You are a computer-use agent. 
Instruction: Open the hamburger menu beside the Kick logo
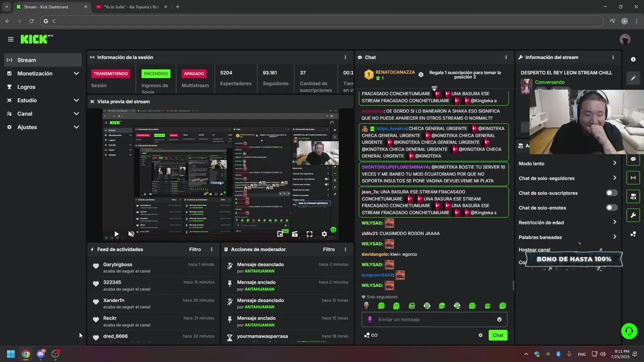11,39
